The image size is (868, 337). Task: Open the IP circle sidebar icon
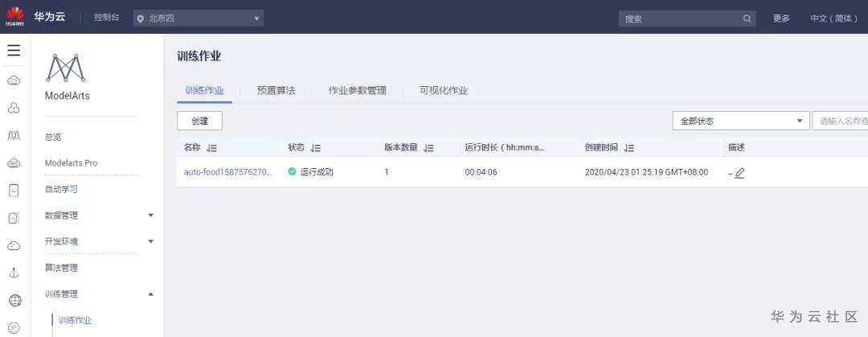[x=14, y=327]
